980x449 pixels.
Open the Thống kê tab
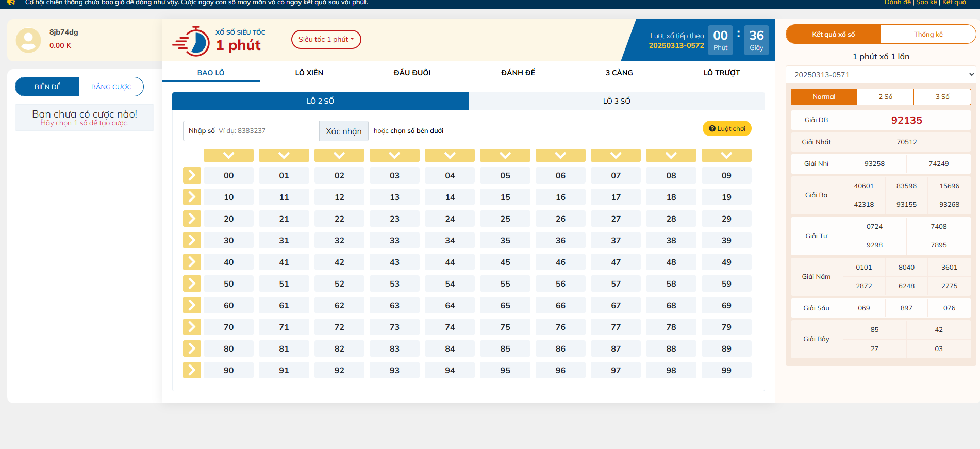[928, 35]
